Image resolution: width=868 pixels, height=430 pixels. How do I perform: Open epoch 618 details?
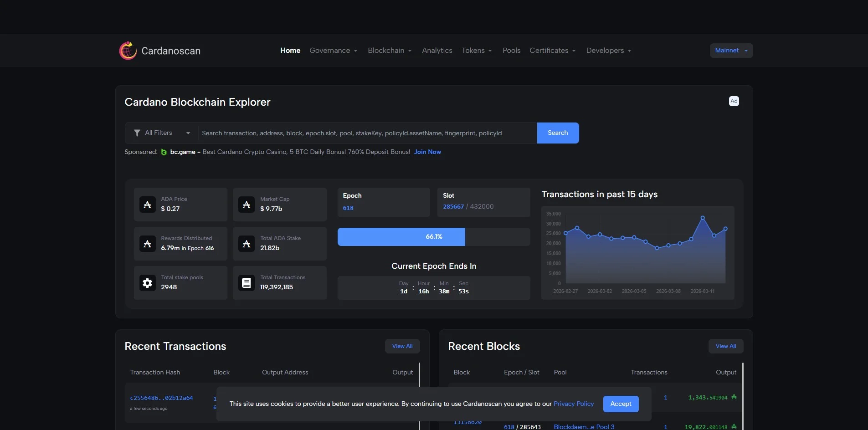pyautogui.click(x=348, y=208)
